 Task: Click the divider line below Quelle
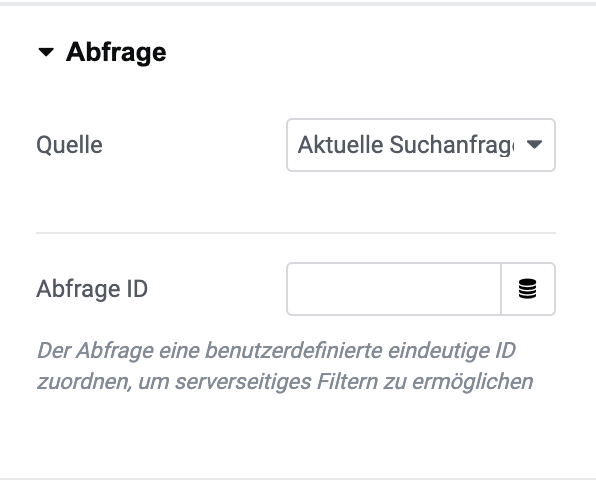[296, 233]
